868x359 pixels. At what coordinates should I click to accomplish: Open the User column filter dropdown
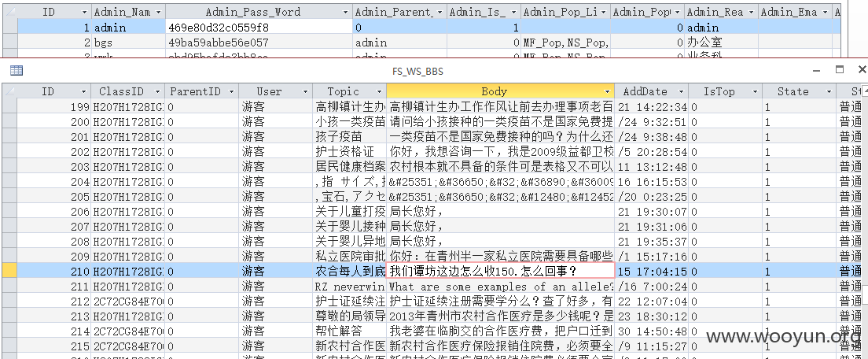(306, 92)
